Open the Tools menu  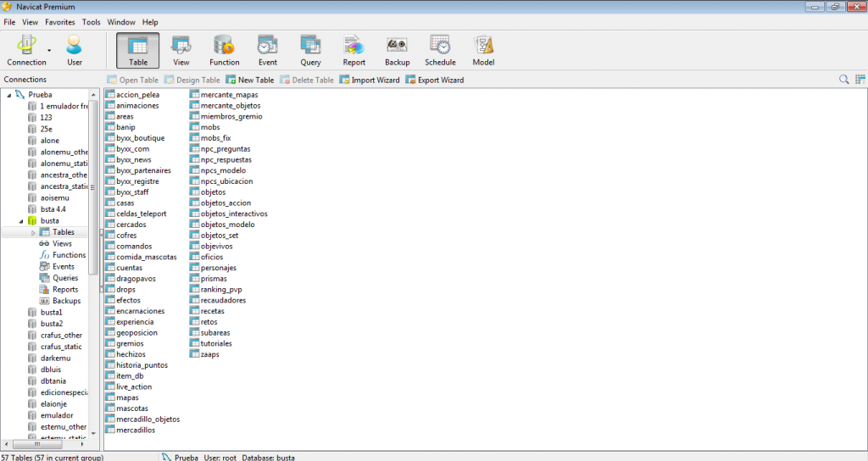pyautogui.click(x=92, y=22)
